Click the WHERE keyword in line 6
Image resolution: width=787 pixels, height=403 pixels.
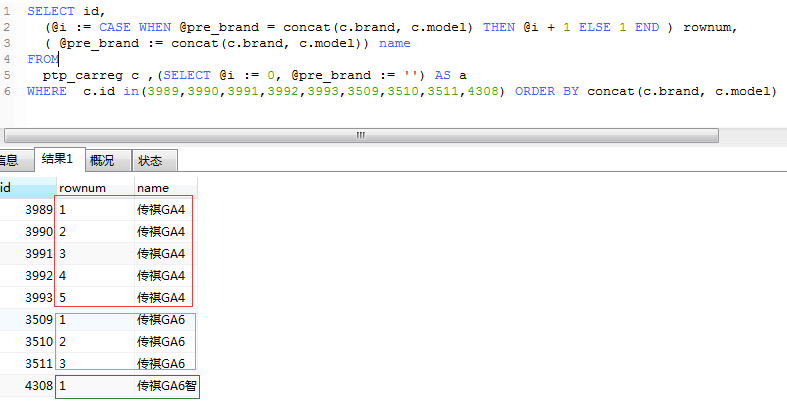click(x=47, y=91)
